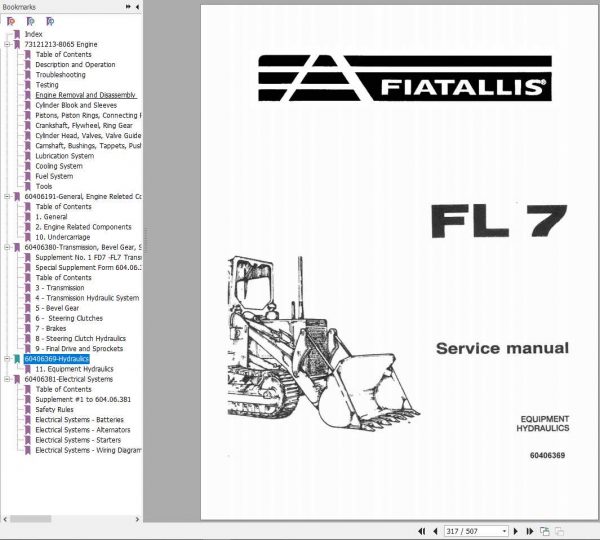
Task: Expand bookmarks panel with double-arrow icon
Action: (128, 7)
